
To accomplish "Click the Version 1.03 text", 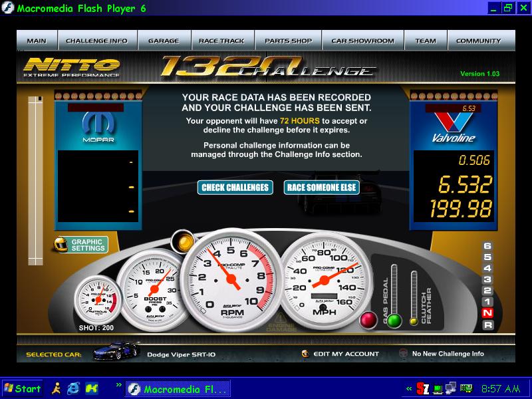I will pos(479,74).
